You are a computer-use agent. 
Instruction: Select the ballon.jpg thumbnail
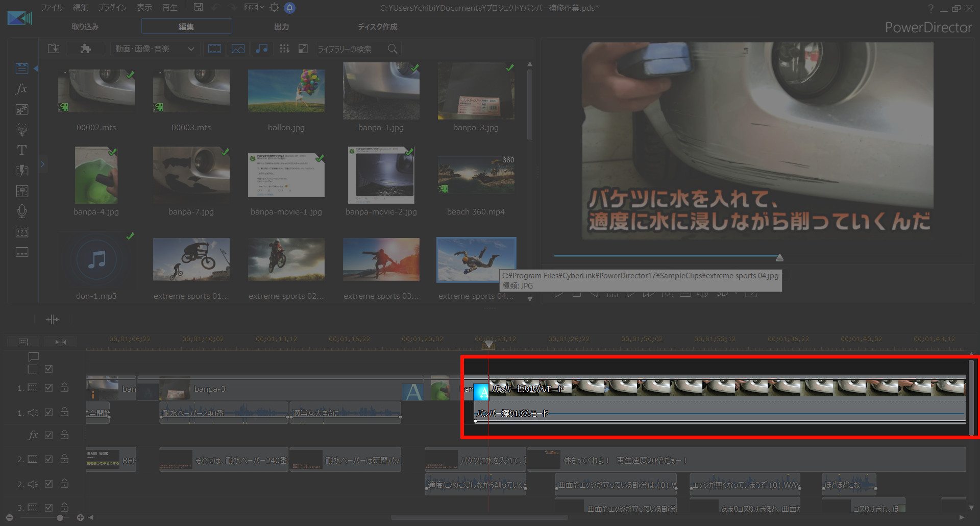(286, 91)
